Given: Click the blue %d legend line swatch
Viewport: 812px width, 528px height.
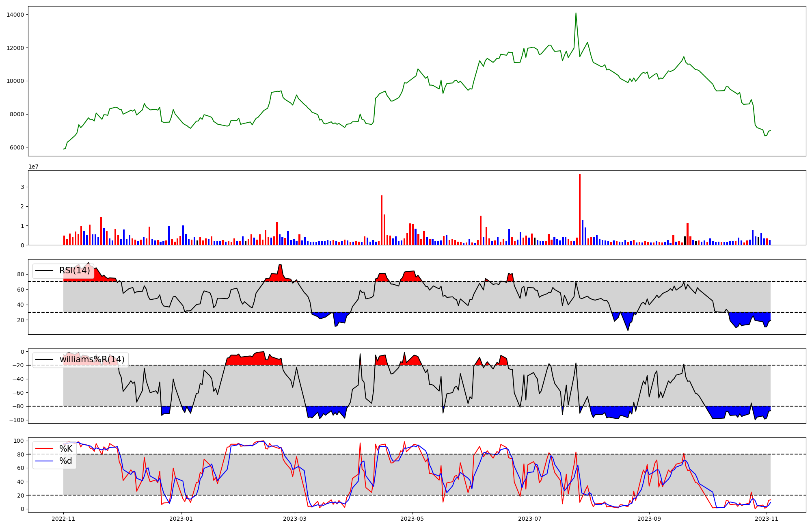Looking at the screenshot, I should pyautogui.click(x=45, y=461).
